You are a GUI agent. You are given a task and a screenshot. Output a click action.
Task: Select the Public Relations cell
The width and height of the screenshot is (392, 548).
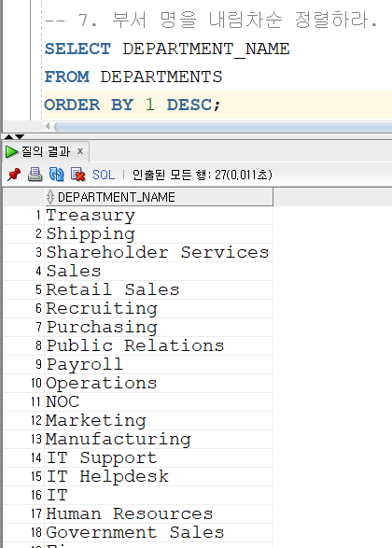pyautogui.click(x=159, y=346)
